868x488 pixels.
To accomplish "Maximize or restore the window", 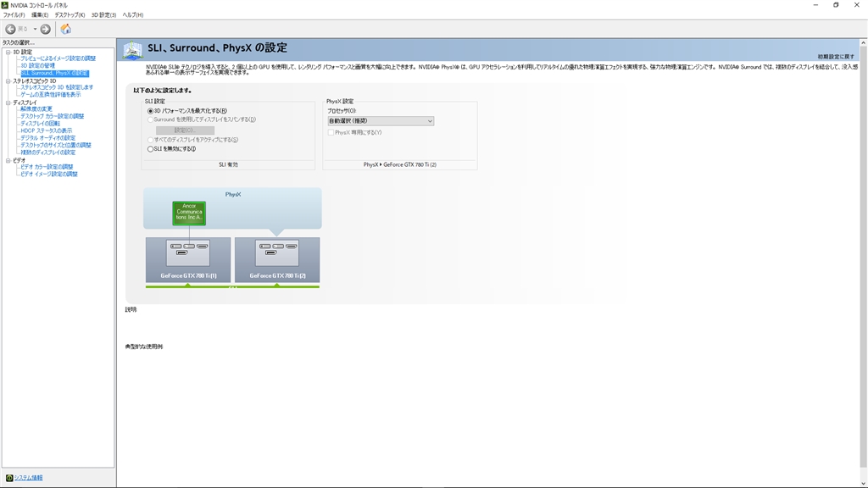I will [x=836, y=5].
